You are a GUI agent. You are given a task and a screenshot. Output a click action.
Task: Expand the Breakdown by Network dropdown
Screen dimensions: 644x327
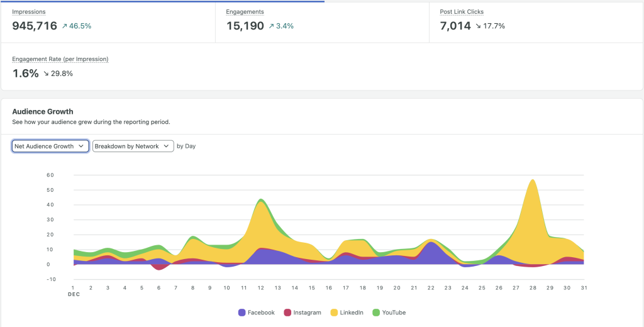click(133, 146)
